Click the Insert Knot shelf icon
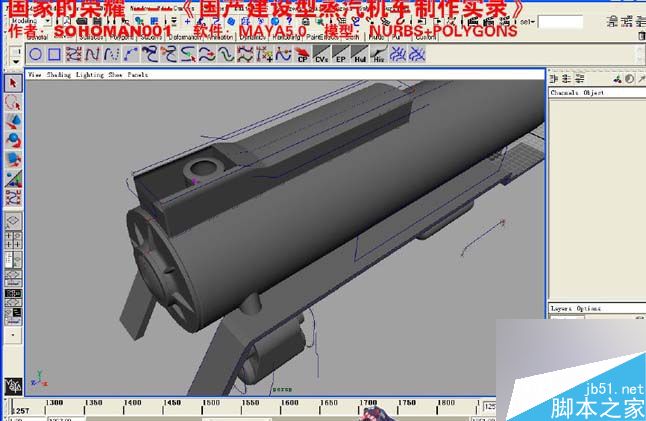646x421 pixels. point(188,54)
